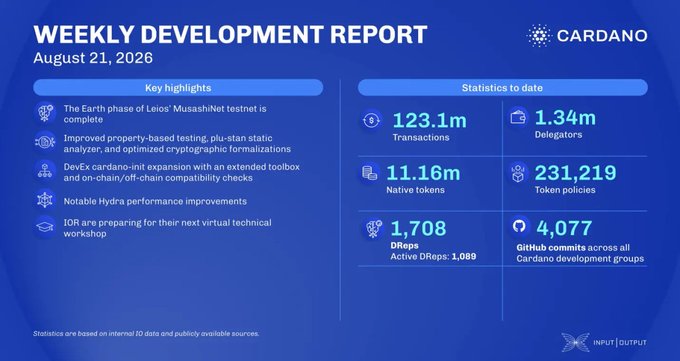Screen dimensions: 680x361
Task: Click the Delegators label
Action: click(558, 135)
